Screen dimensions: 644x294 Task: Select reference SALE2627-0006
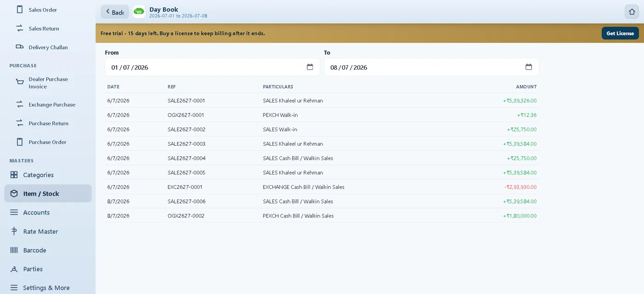[186, 201]
